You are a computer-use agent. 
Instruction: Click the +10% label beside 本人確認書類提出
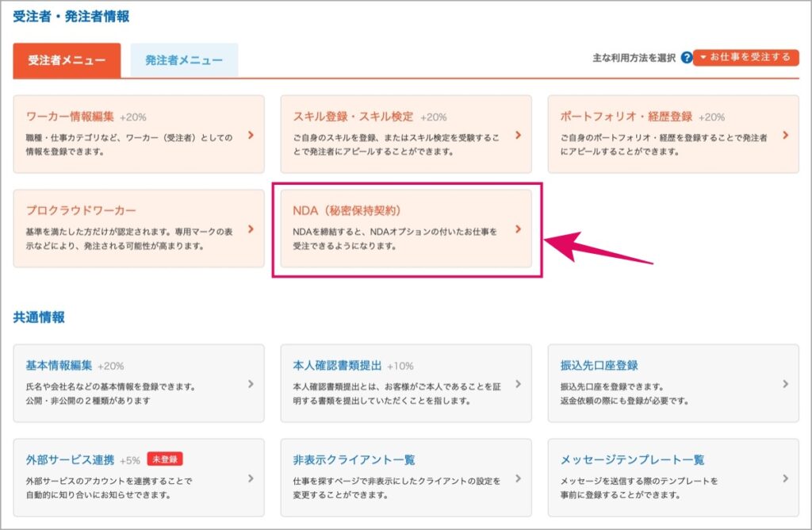click(x=400, y=367)
